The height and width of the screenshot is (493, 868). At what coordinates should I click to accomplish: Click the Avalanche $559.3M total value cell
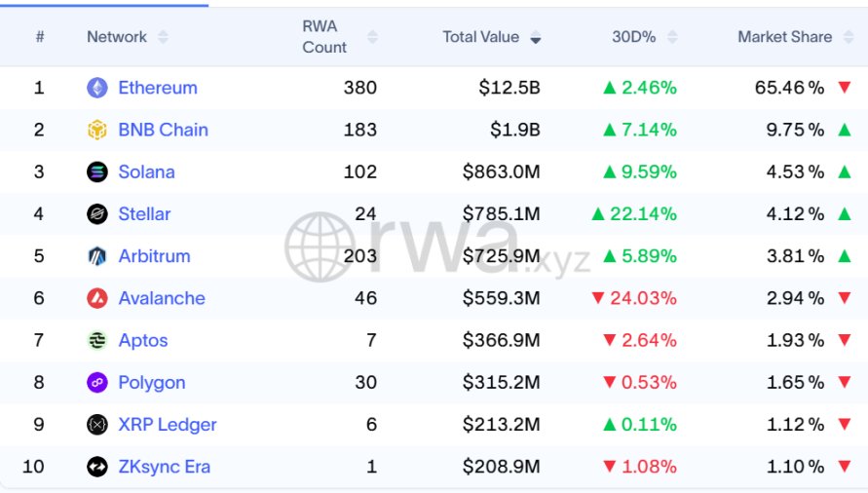pos(501,298)
